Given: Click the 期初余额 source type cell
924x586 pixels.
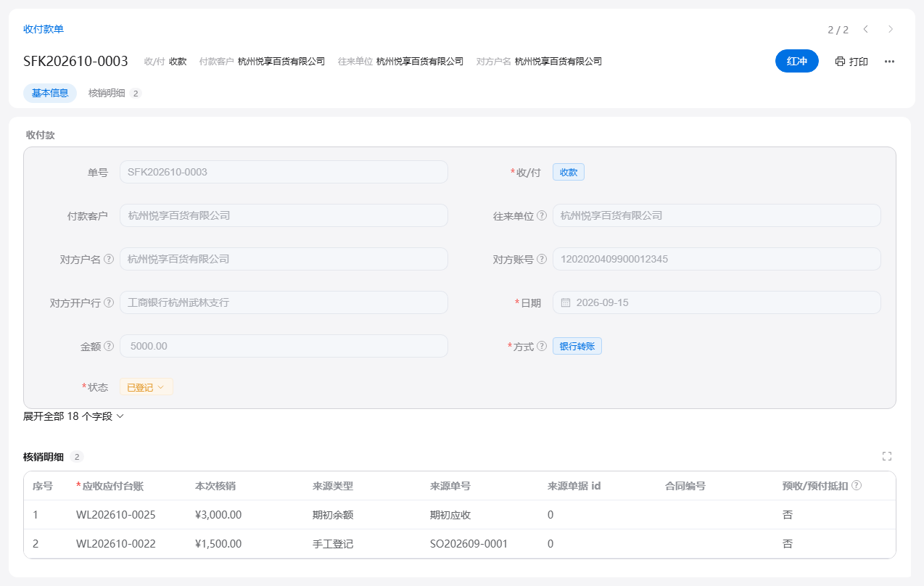Looking at the screenshot, I should pyautogui.click(x=333, y=515).
